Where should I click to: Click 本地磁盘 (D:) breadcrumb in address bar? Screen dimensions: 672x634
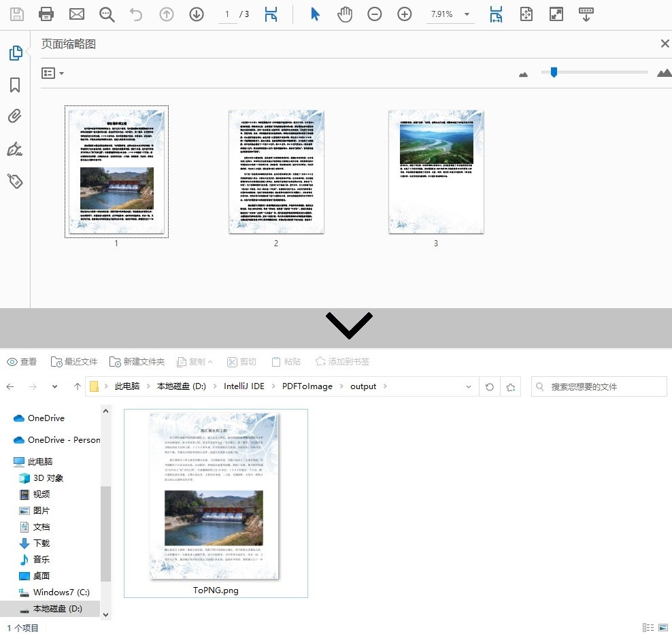182,386
